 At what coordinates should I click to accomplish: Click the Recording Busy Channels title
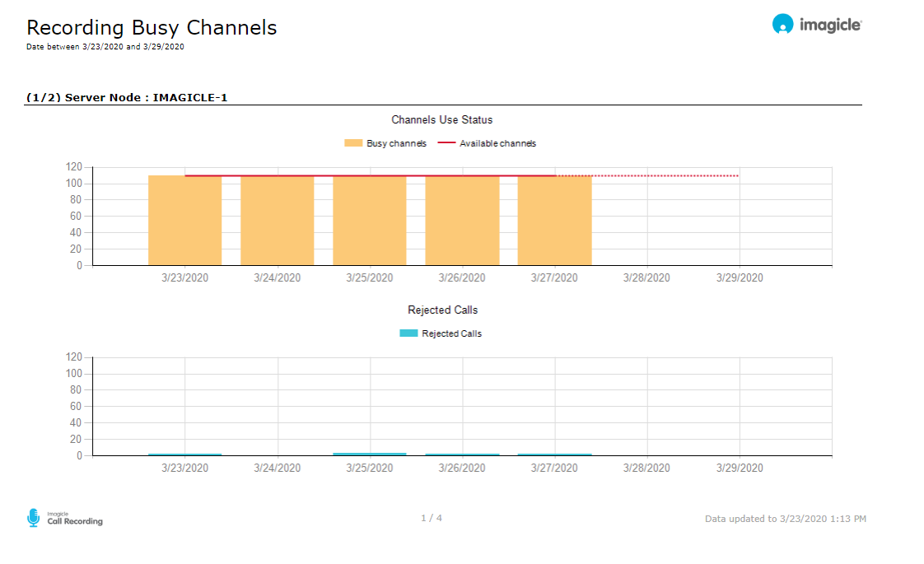(x=152, y=27)
